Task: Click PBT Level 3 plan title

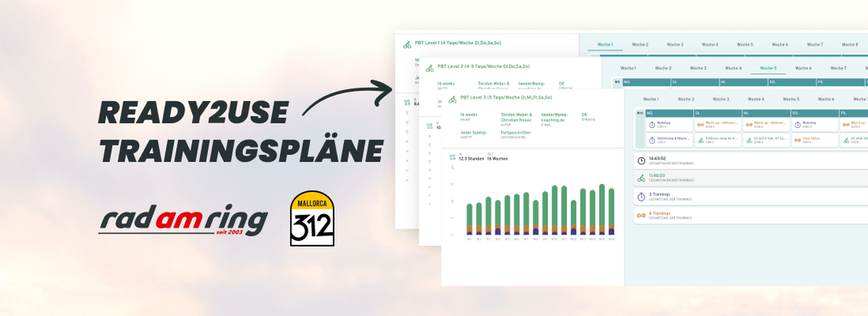Action: tap(506, 98)
